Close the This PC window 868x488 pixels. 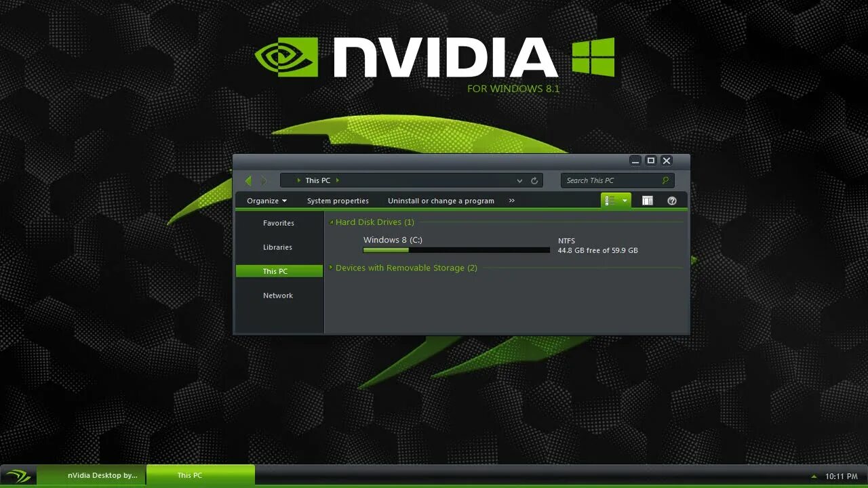667,161
